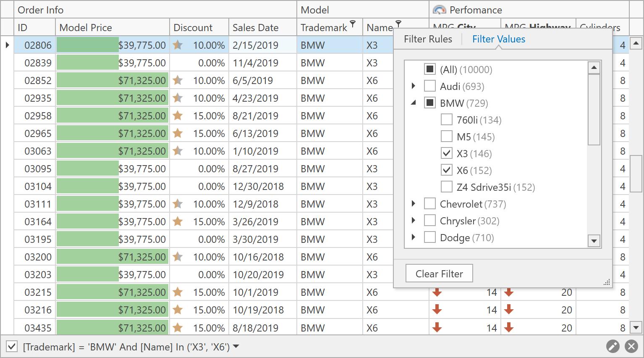Screen dimensions: 644x358
Task: Select the Filter Values tab
Action: (x=498, y=39)
